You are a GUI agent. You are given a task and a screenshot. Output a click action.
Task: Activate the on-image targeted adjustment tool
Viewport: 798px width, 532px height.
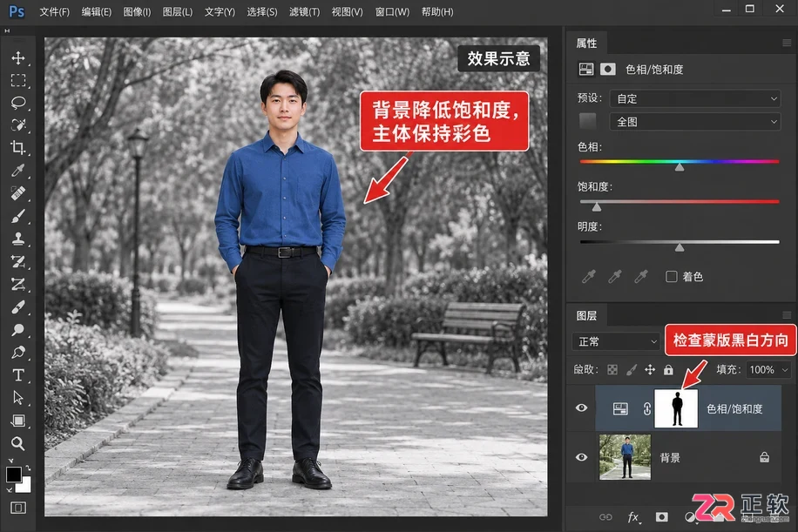click(588, 122)
